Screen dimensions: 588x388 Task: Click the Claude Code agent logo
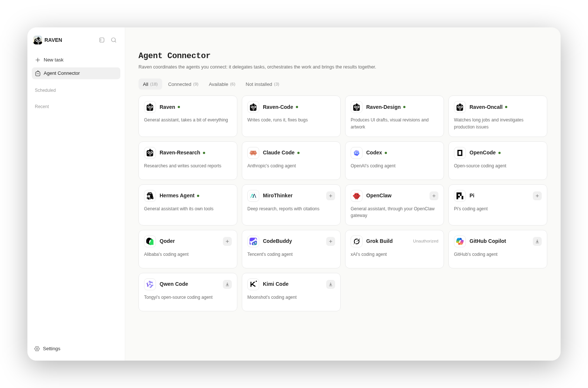[x=253, y=153]
